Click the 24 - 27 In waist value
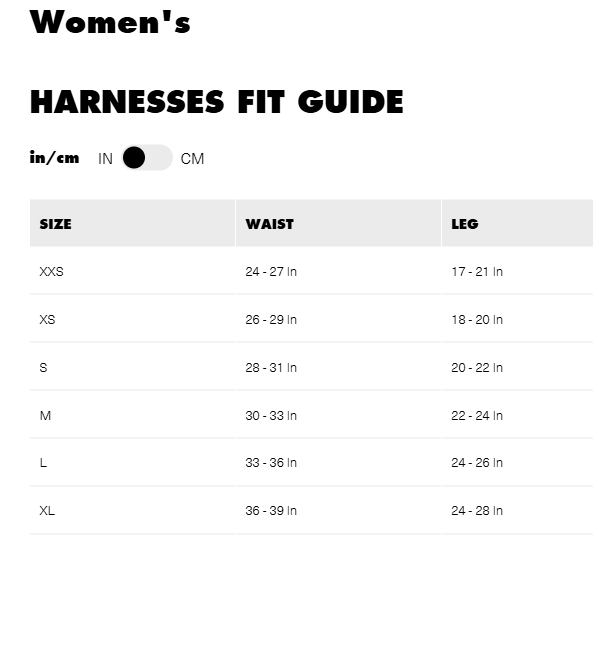 coord(271,271)
